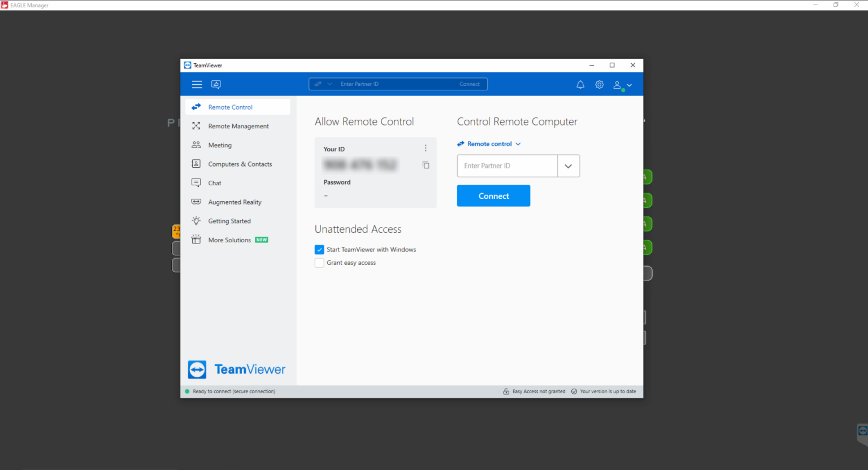This screenshot has height=470, width=868.
Task: Open the Meeting section
Action: click(x=220, y=145)
